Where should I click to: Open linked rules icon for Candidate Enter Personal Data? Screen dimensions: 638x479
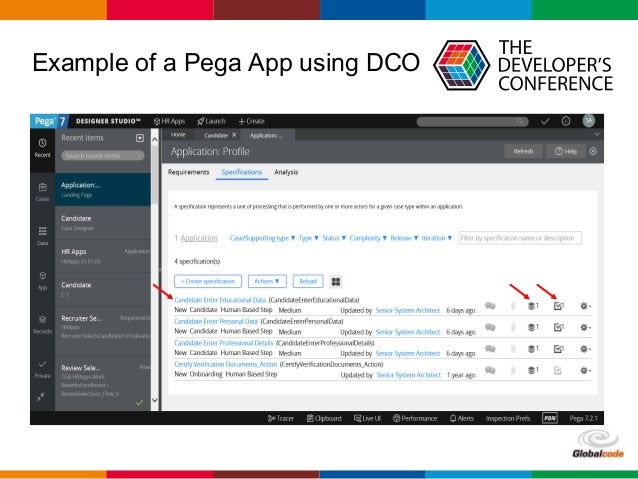559,327
